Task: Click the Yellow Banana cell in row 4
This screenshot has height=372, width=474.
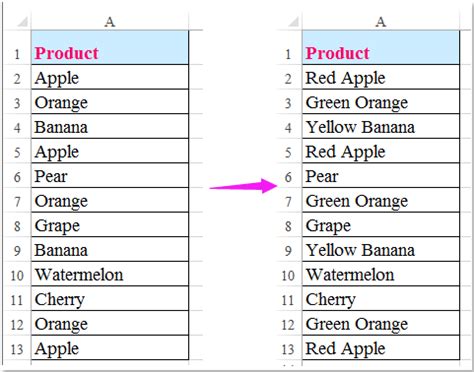Action: 381,126
